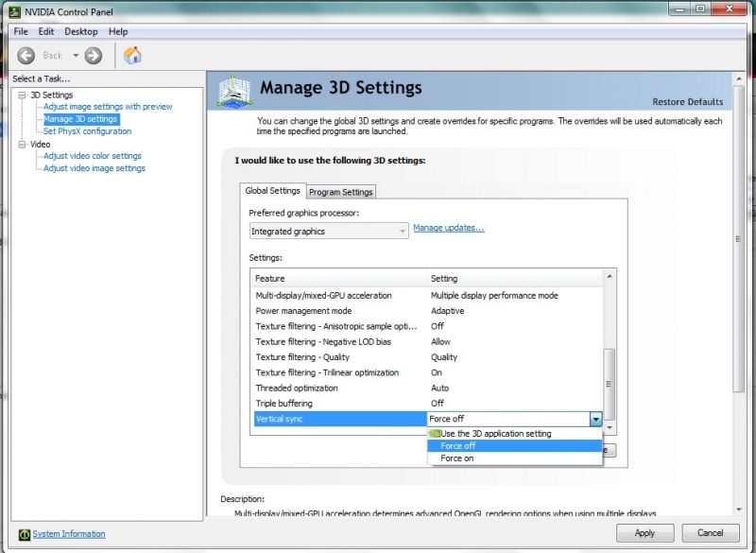
Task: Click Restore Defaults link
Action: [x=687, y=102]
